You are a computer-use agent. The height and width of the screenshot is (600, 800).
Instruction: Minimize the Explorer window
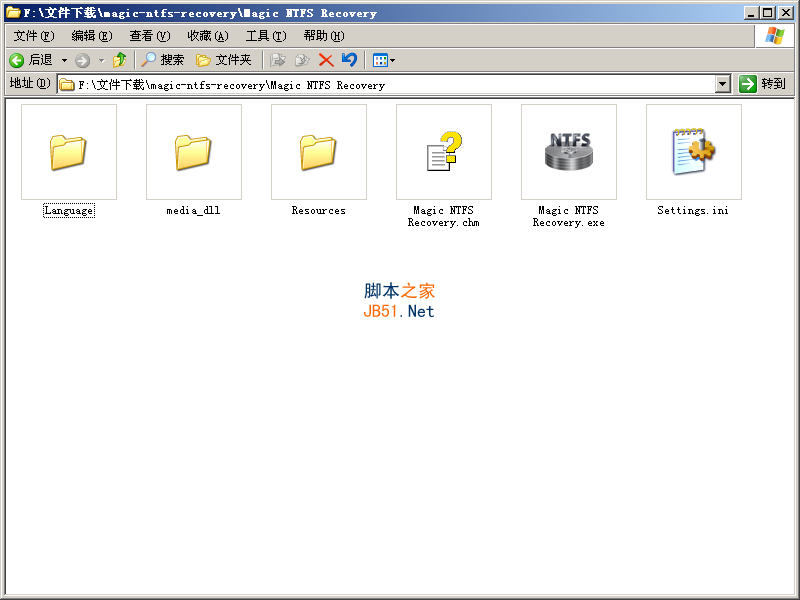click(749, 13)
